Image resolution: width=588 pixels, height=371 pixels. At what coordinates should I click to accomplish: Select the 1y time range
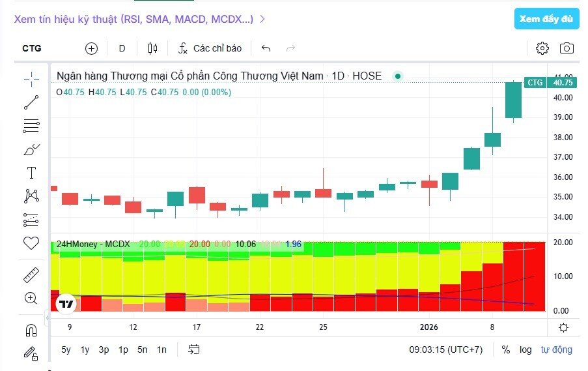pyautogui.click(x=85, y=349)
